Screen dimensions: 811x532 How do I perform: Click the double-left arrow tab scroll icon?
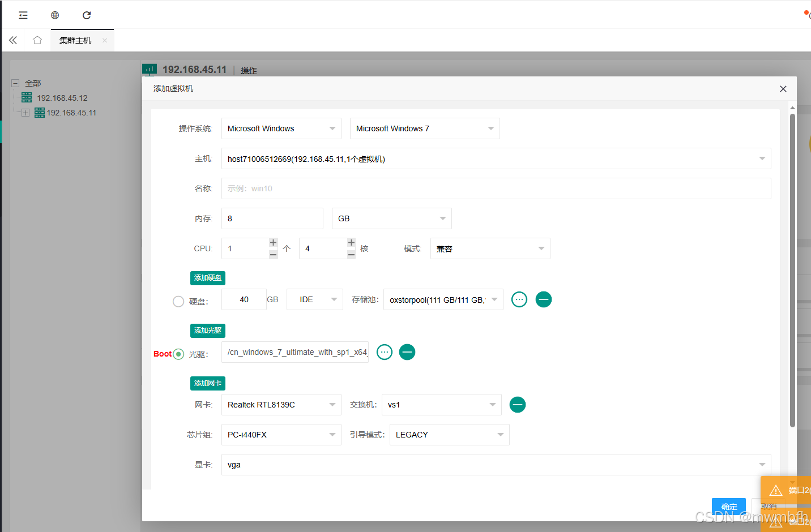13,40
